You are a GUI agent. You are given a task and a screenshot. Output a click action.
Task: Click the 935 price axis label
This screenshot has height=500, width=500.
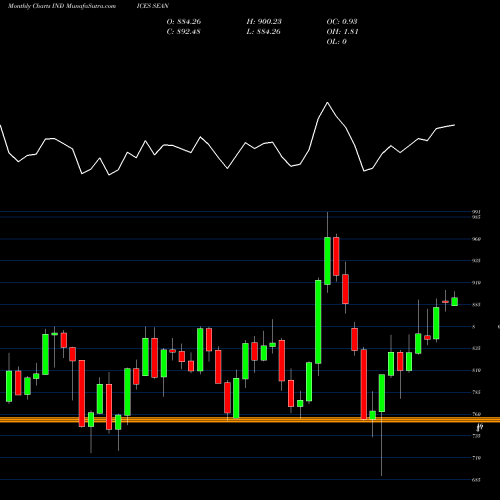[476, 261]
